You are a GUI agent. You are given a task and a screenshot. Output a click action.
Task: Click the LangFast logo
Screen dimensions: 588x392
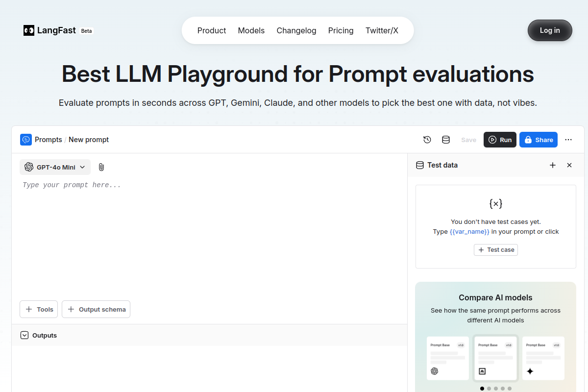pos(50,30)
